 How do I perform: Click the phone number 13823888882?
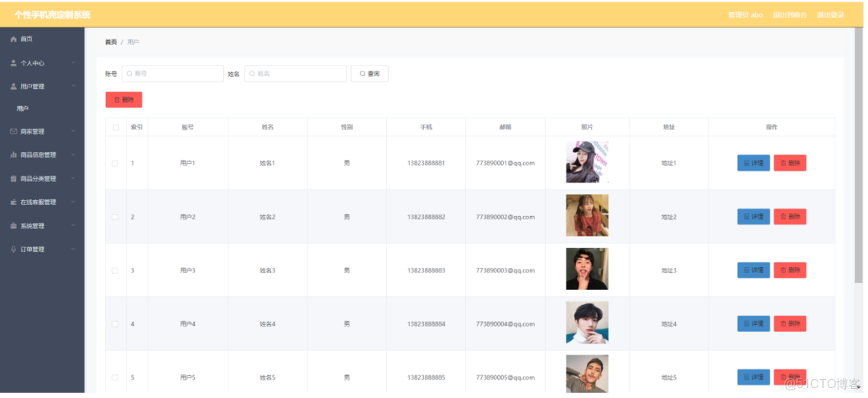[426, 217]
